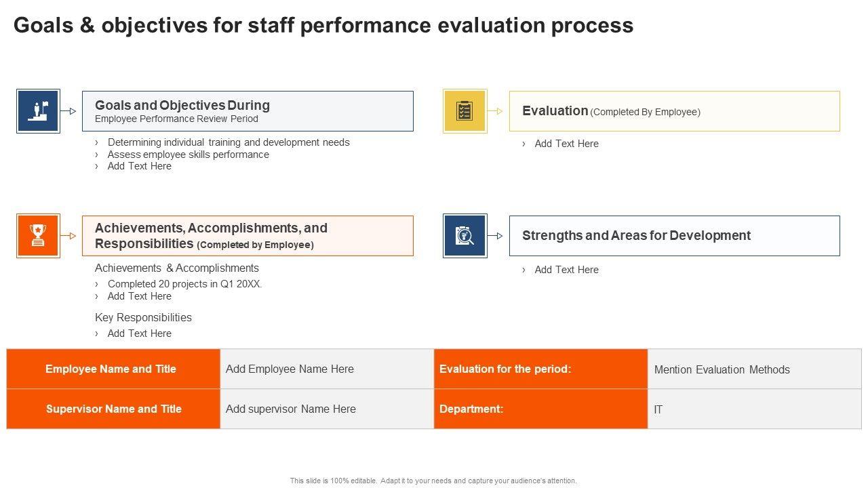Select the slide title about staff performance evaluation

[x=323, y=25]
